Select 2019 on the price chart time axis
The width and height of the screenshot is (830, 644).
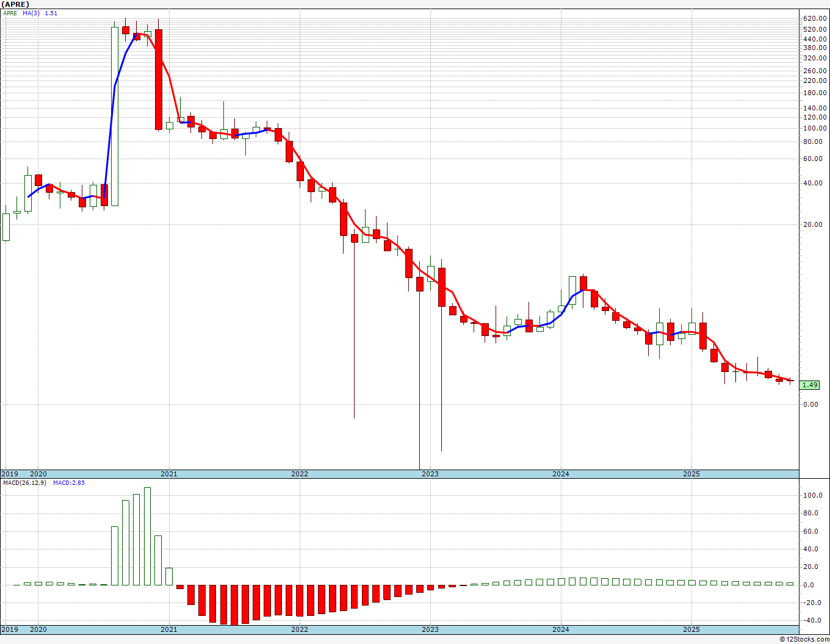pyautogui.click(x=9, y=474)
